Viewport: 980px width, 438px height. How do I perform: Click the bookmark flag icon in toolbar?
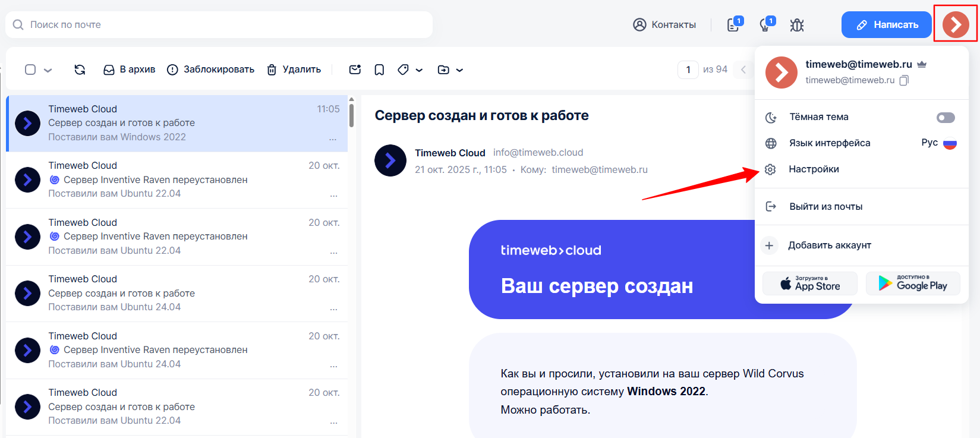[x=379, y=70]
